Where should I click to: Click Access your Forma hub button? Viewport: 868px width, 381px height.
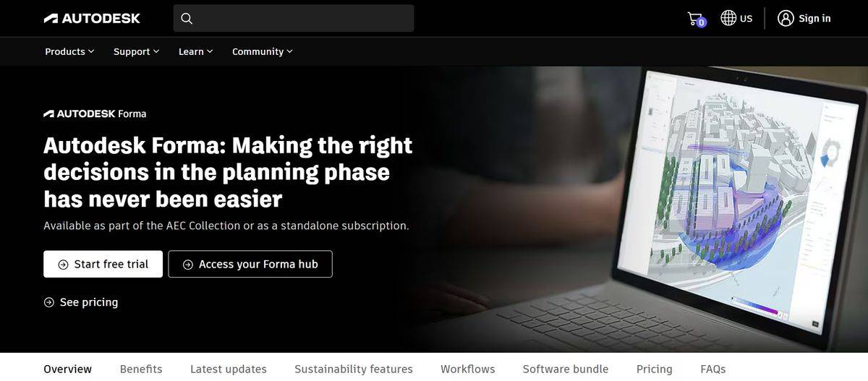(x=250, y=265)
